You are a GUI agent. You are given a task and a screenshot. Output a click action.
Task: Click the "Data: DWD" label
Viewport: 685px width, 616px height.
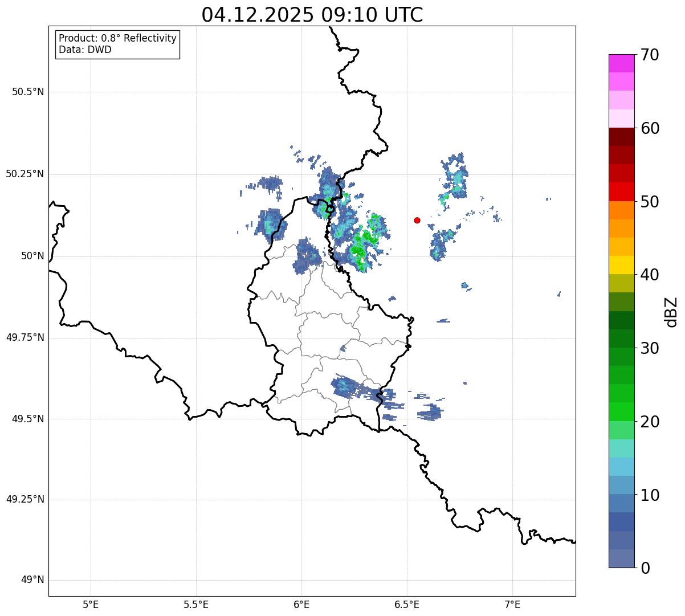point(85,50)
